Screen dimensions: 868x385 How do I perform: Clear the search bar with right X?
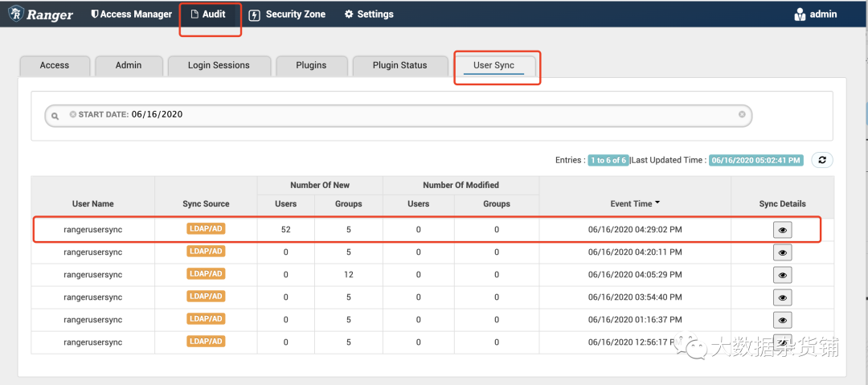pos(742,115)
